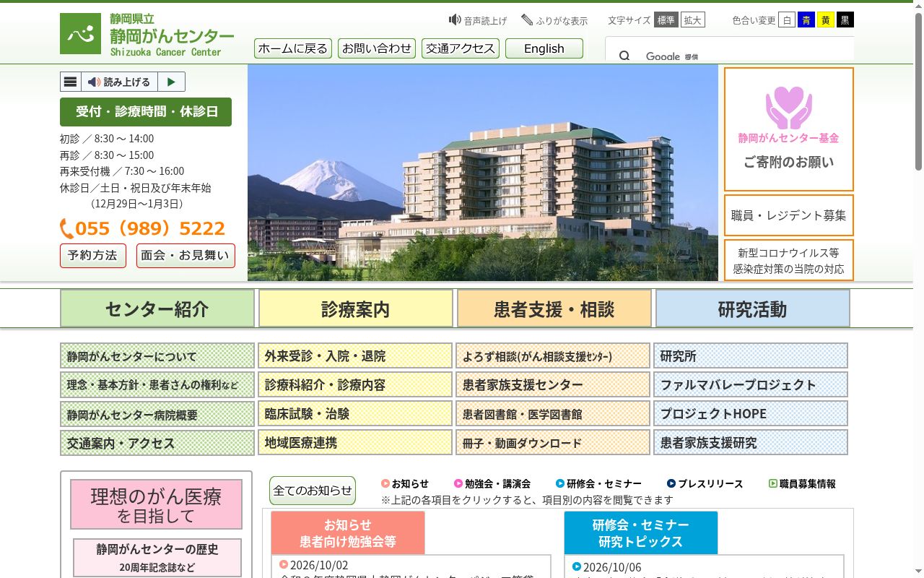Filter by 勉強会・講演会 category
This screenshot has height=578, width=924.
coord(492,483)
